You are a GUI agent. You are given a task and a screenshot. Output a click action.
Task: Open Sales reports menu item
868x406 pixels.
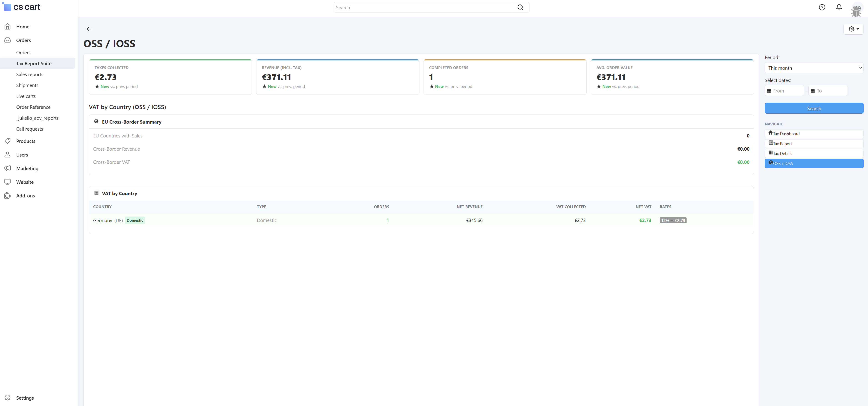click(30, 74)
